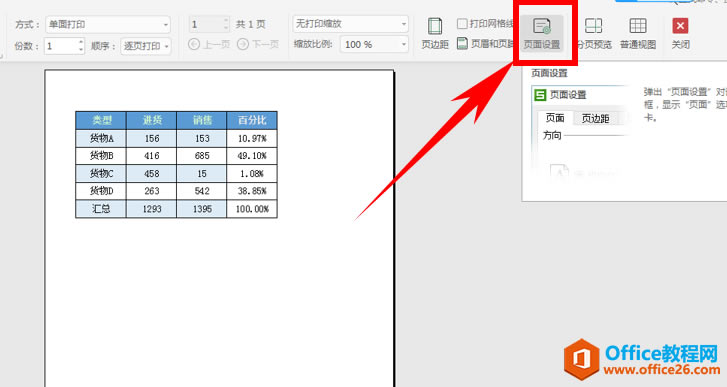Click the 100.00% total percentage cell

tap(252, 209)
